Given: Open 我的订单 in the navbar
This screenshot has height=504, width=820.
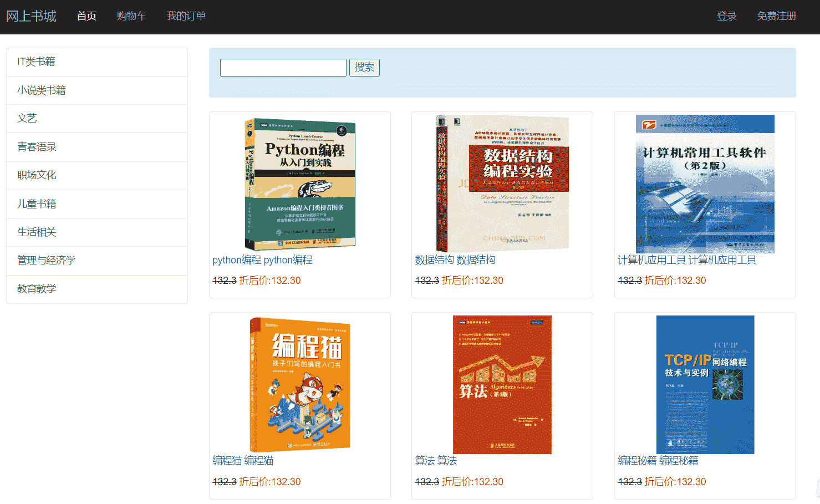Looking at the screenshot, I should click(186, 16).
